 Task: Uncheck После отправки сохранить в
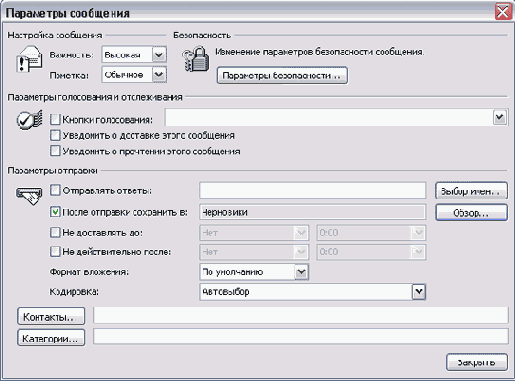pyautogui.click(x=55, y=212)
